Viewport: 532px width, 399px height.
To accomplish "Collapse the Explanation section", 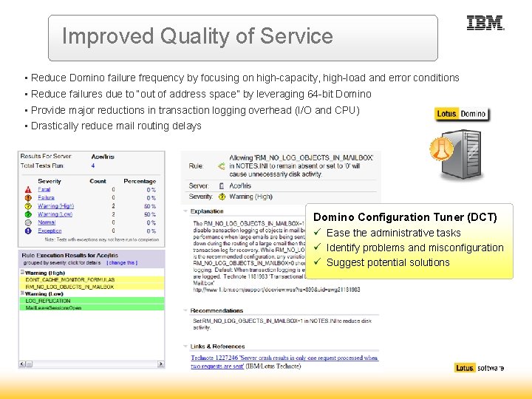I will [x=185, y=211].
